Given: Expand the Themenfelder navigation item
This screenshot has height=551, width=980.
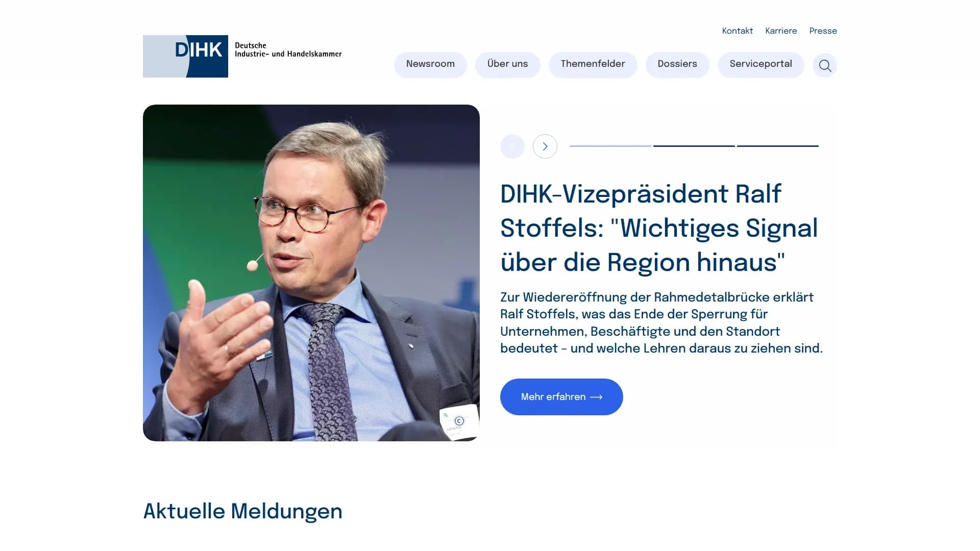Looking at the screenshot, I should click(x=593, y=64).
